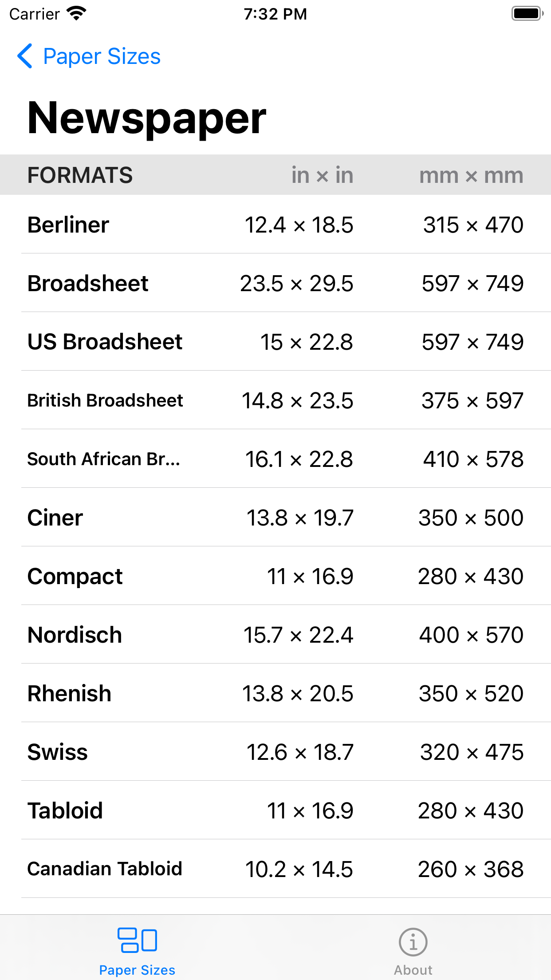Choose the US Broadsheet row

pos(275,342)
